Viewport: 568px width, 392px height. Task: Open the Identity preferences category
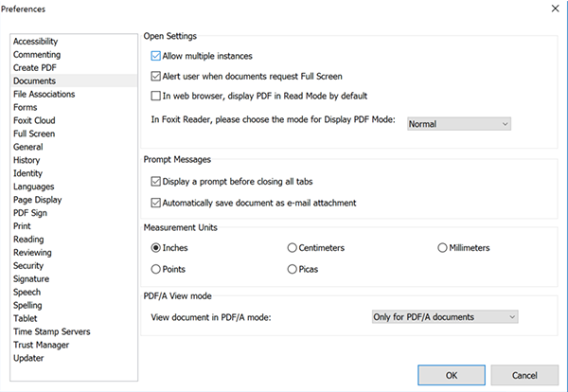coord(74,173)
